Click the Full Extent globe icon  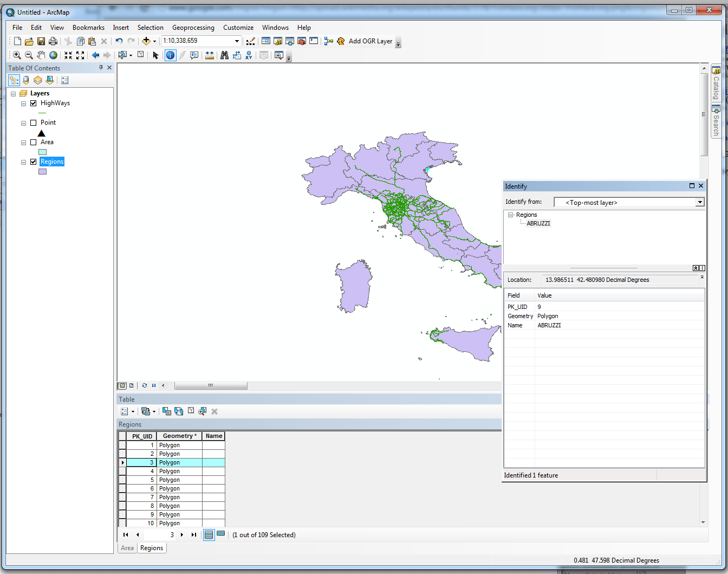point(53,55)
